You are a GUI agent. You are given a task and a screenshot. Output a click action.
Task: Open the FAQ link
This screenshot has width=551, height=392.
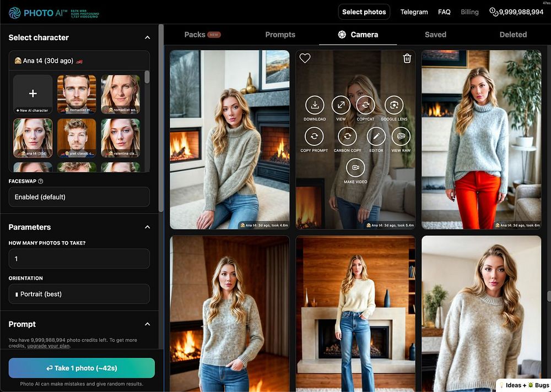[x=444, y=12]
